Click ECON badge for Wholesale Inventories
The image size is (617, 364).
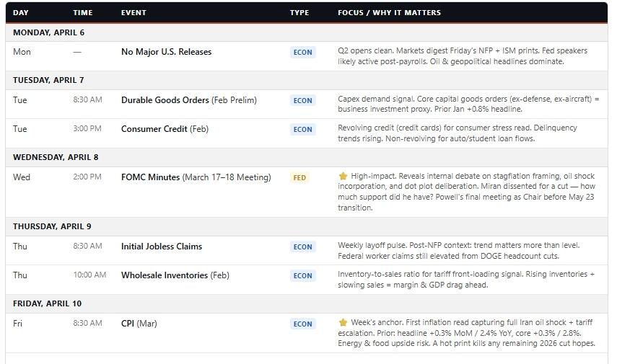tap(302, 275)
